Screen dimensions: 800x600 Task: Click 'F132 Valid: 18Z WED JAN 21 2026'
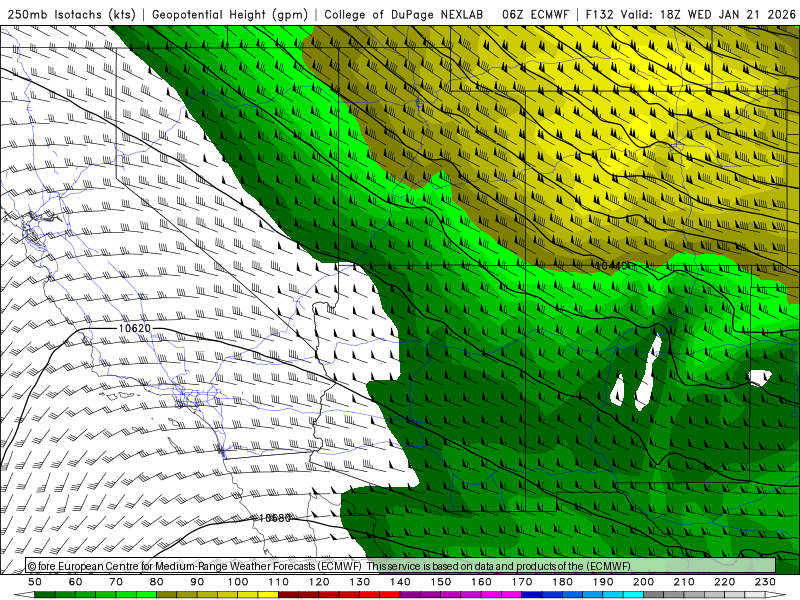pyautogui.click(x=690, y=15)
